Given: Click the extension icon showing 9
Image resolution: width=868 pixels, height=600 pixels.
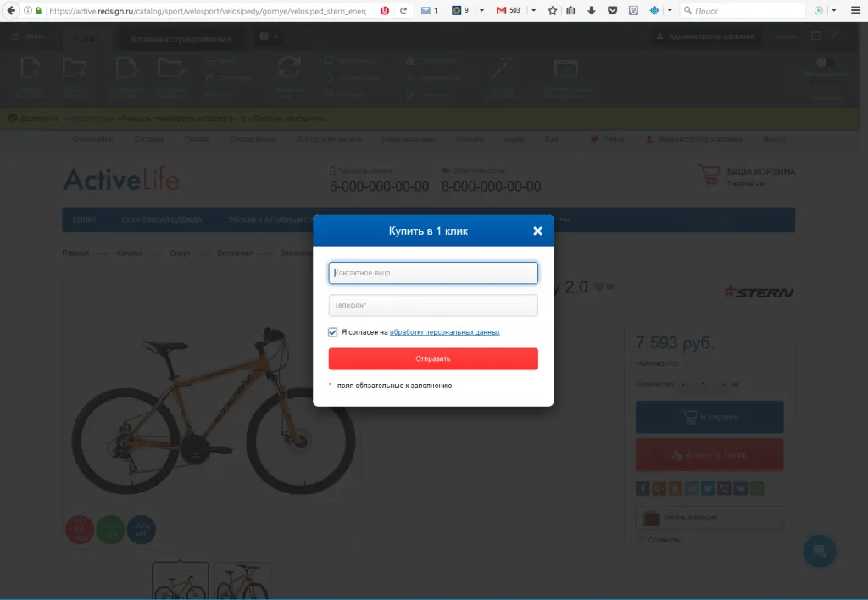Looking at the screenshot, I should coord(457,10).
